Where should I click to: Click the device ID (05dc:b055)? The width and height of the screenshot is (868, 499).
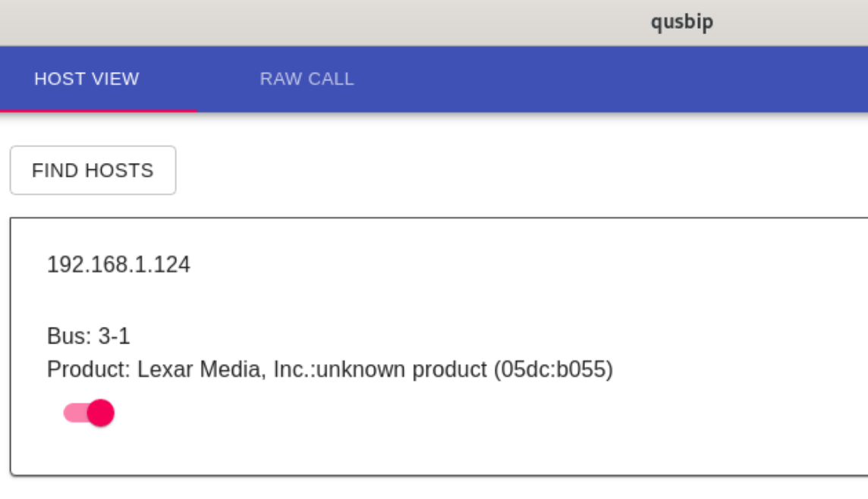pyautogui.click(x=552, y=369)
